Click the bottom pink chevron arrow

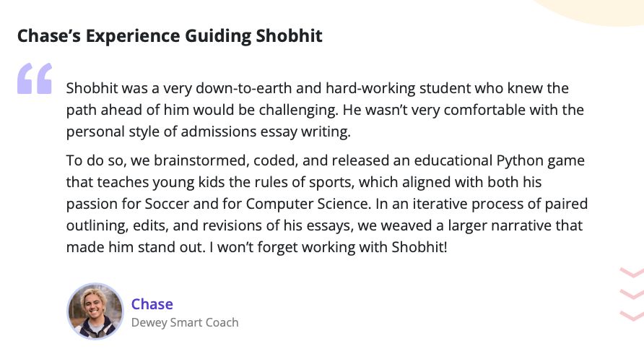click(632, 315)
